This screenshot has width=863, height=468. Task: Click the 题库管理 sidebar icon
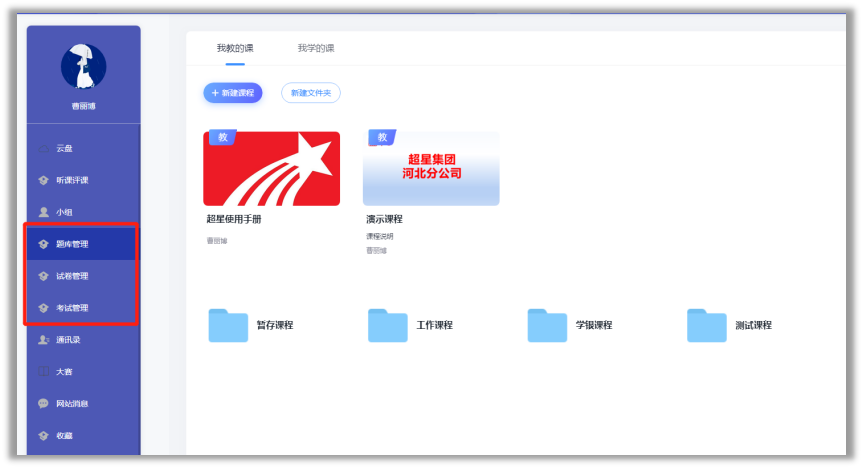(x=43, y=244)
